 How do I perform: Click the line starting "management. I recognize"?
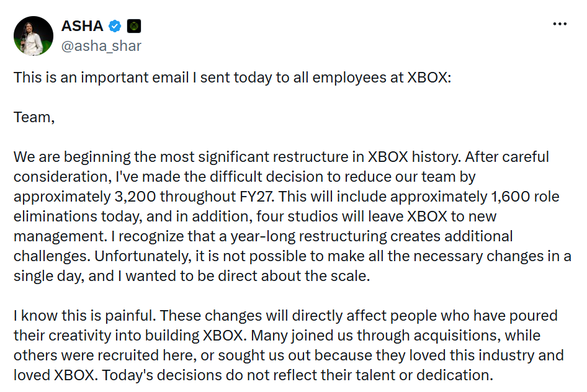pyautogui.click(x=263, y=236)
